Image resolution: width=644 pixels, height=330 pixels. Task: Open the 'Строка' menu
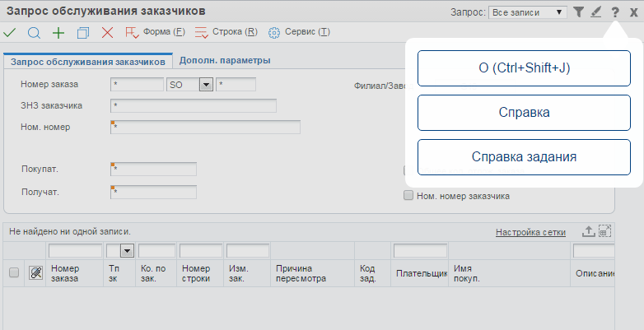[228, 33]
